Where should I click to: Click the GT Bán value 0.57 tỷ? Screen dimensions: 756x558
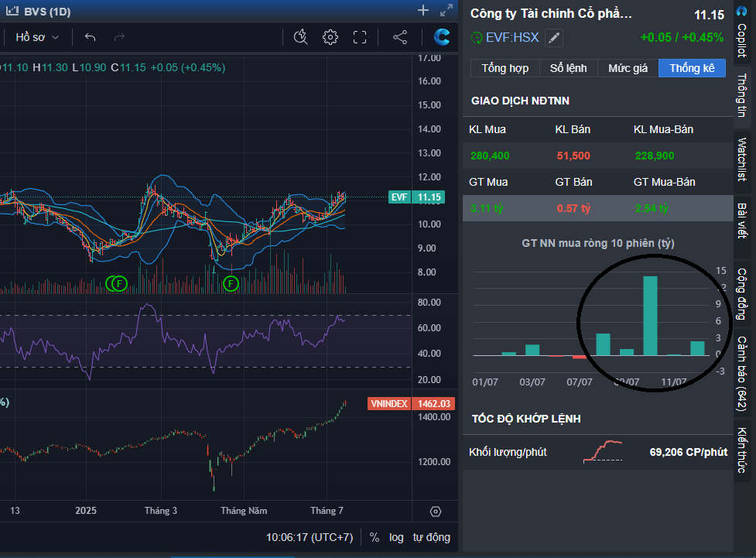coord(573,208)
